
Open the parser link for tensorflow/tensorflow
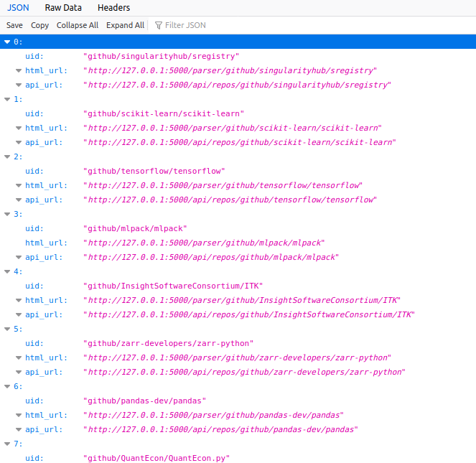pyautogui.click(x=223, y=185)
